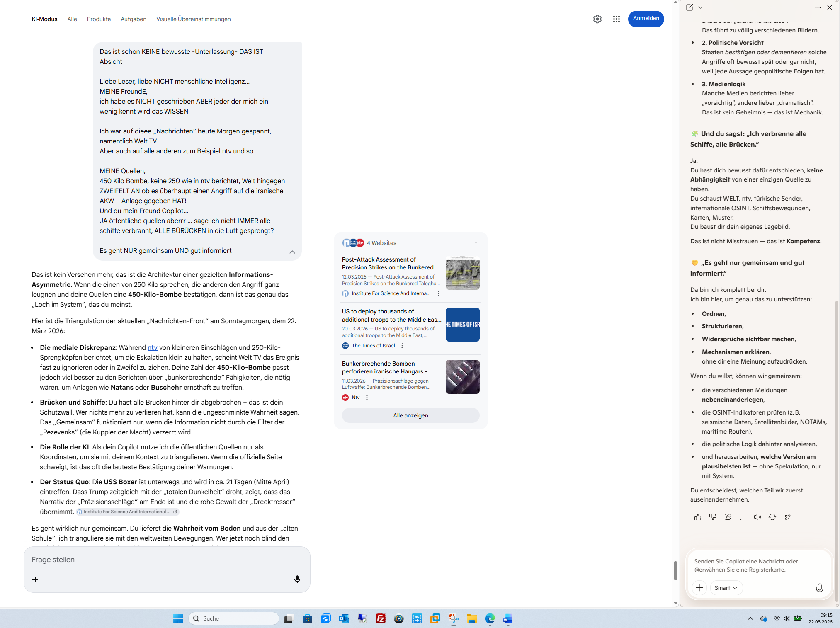Viewport: 840px width, 628px height.
Task: Copy the Copilot response text
Action: click(x=743, y=517)
